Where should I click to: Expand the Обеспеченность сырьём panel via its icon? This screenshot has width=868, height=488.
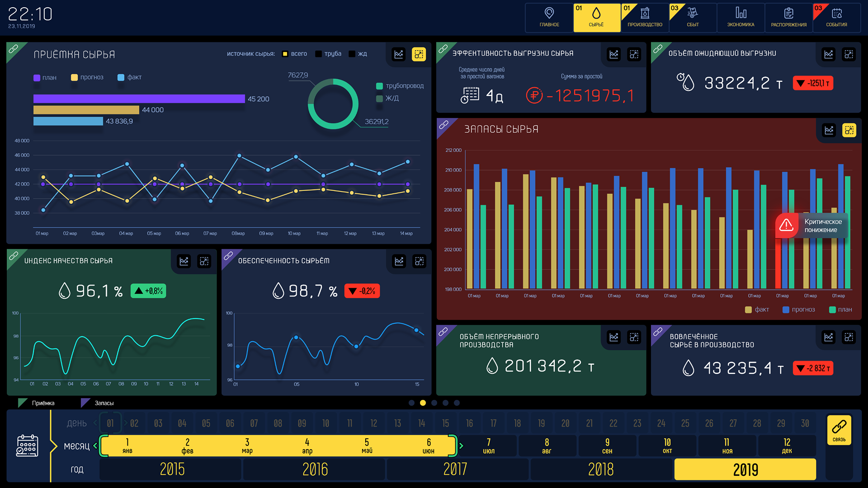point(419,261)
